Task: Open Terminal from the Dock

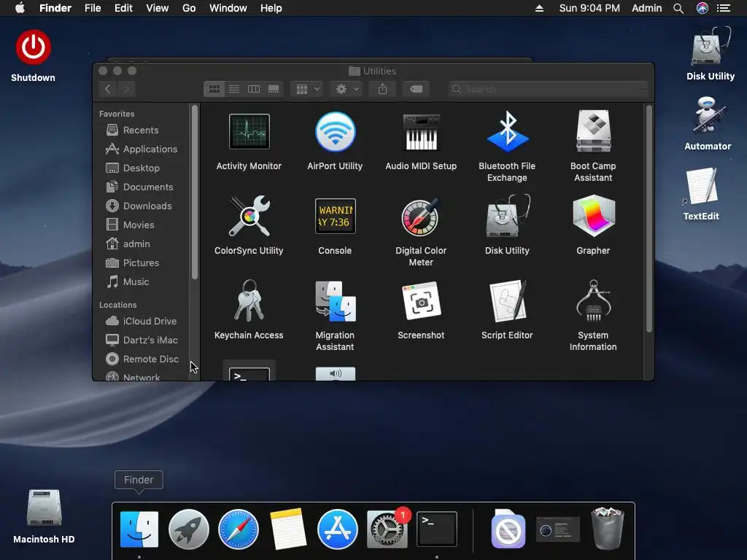Action: point(436,529)
